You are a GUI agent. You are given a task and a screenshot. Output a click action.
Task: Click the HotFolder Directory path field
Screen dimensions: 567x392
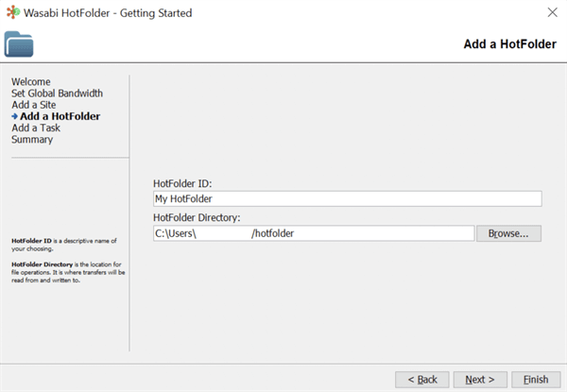[x=314, y=233]
